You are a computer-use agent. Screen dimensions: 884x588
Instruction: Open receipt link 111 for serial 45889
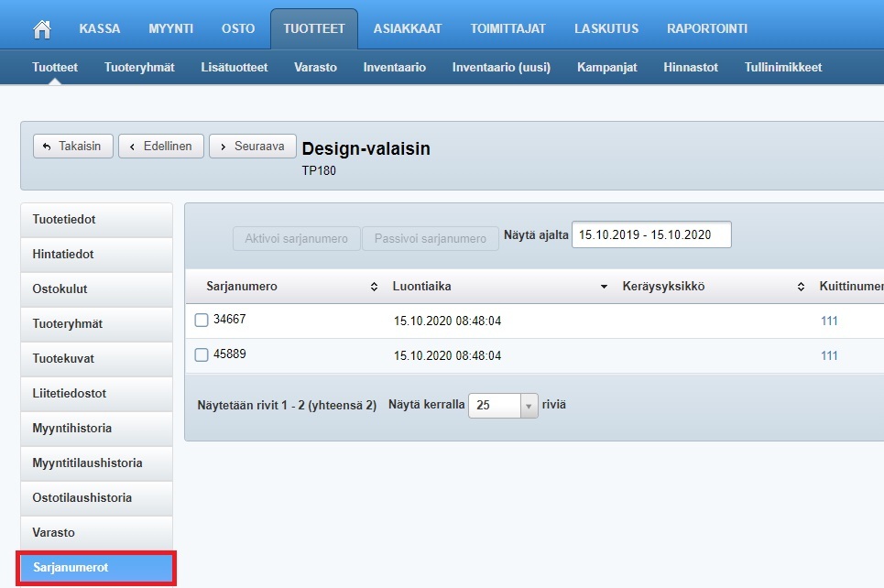tap(829, 355)
